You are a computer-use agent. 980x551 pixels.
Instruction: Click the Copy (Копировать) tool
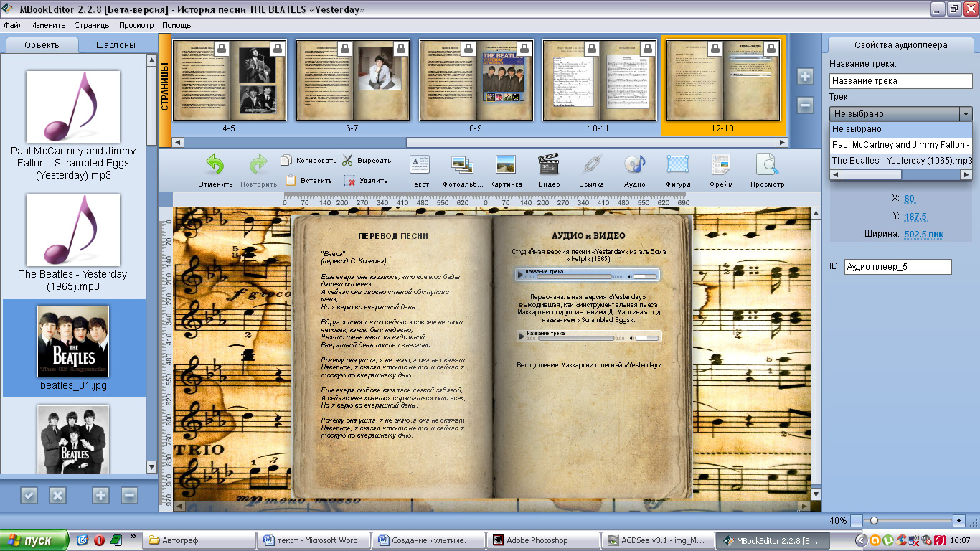(x=308, y=161)
